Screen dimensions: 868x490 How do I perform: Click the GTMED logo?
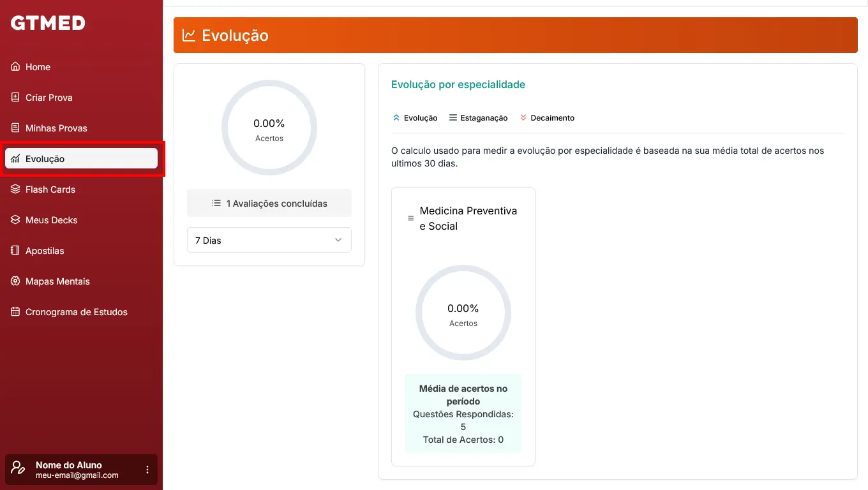(x=48, y=24)
